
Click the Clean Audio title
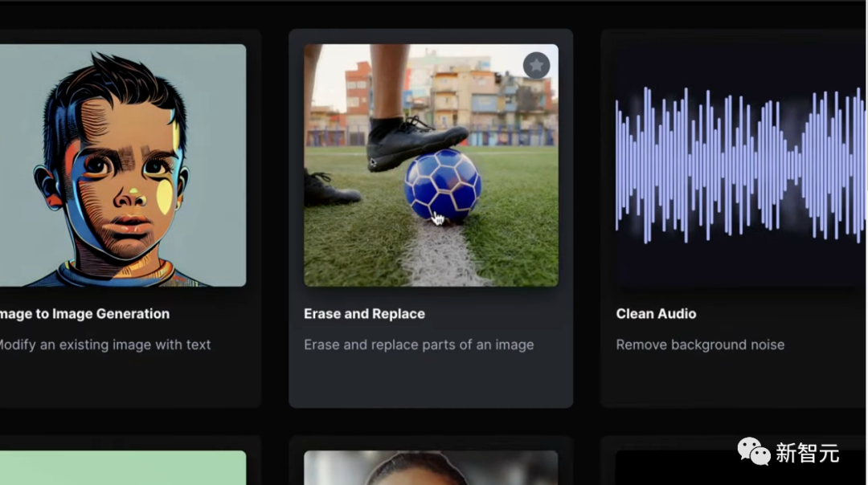coord(656,313)
